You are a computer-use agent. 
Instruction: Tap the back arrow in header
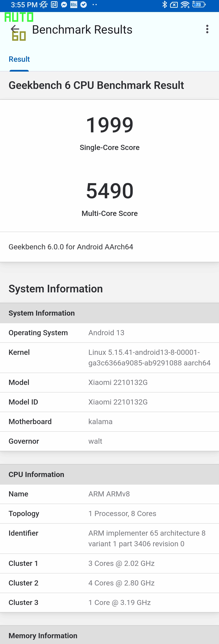tap(15, 29)
